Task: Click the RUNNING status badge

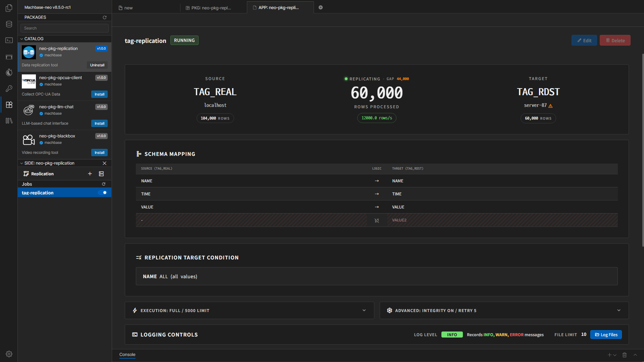Action: (184, 40)
